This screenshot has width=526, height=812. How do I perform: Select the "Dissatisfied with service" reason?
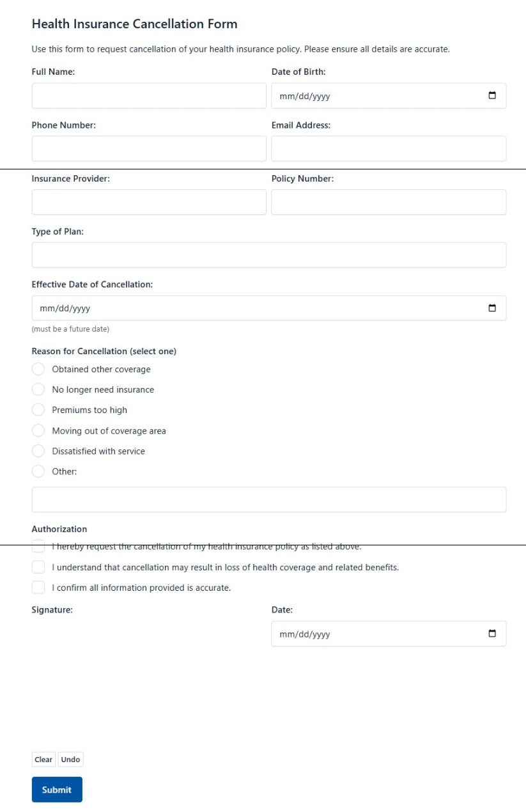[38, 451]
